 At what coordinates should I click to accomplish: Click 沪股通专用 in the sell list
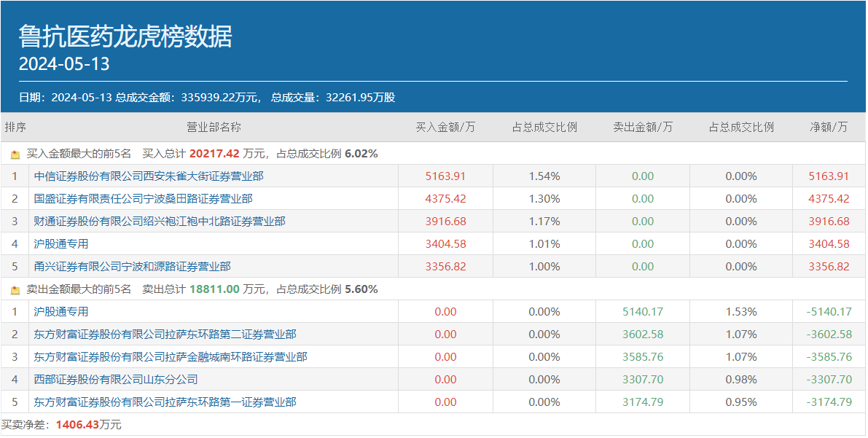pyautogui.click(x=61, y=312)
